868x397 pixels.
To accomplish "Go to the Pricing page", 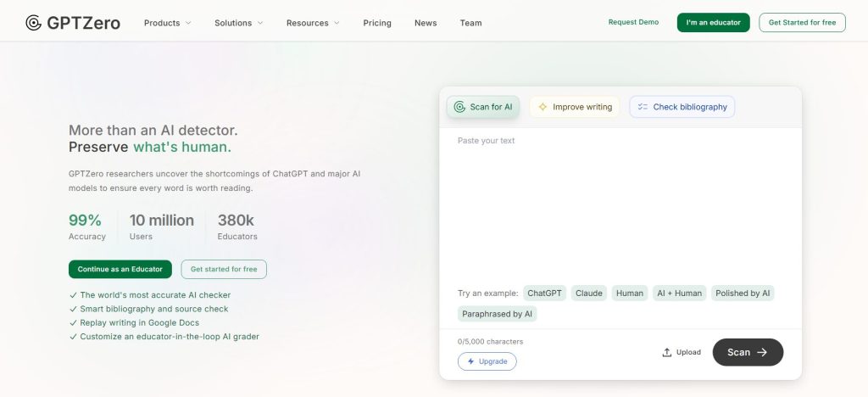I will click(x=377, y=23).
